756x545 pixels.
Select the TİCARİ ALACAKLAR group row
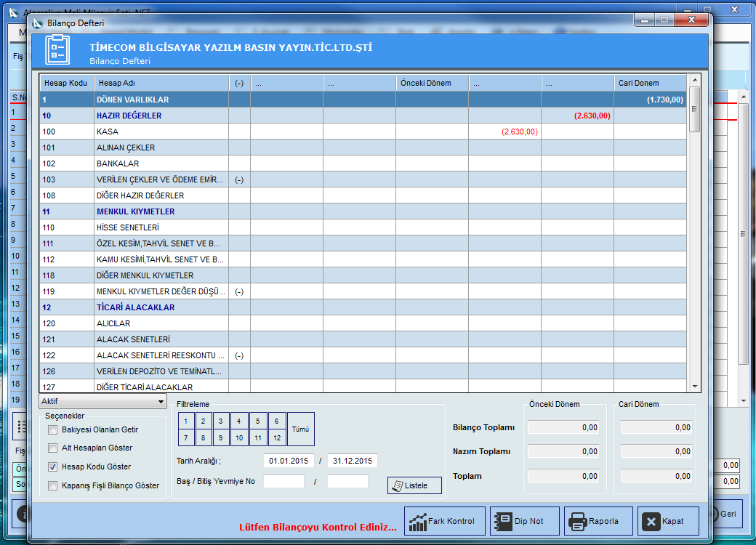[x=363, y=307]
